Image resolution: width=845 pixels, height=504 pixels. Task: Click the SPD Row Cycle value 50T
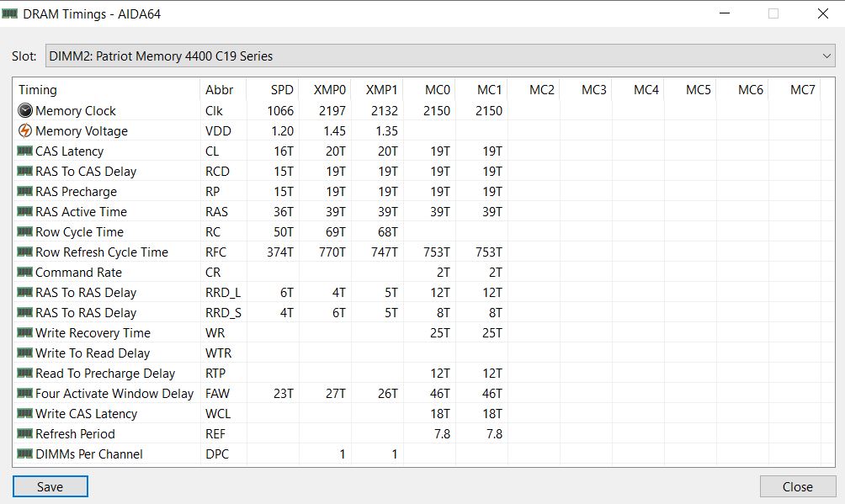point(284,231)
